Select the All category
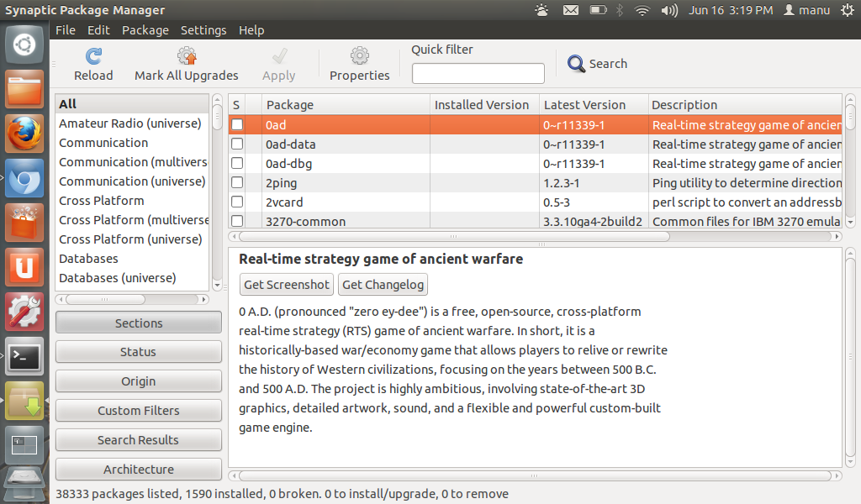The width and height of the screenshot is (861, 504). pyautogui.click(x=132, y=103)
